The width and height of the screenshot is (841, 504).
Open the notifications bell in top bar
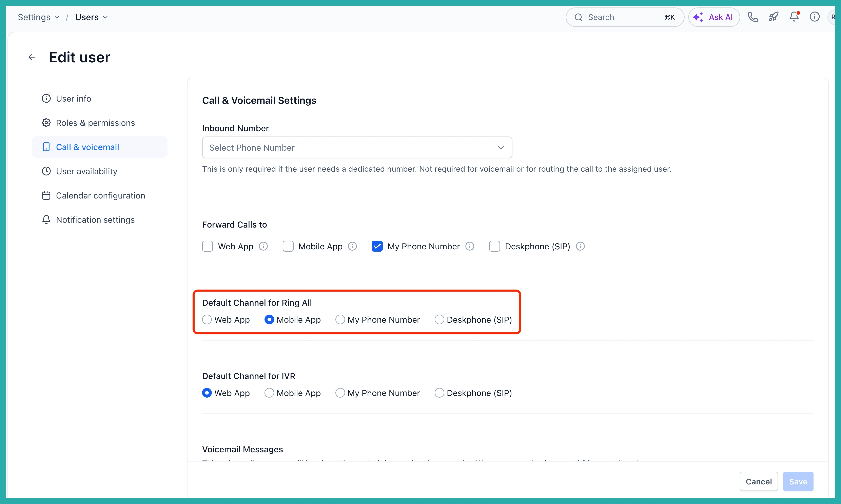[x=794, y=17]
